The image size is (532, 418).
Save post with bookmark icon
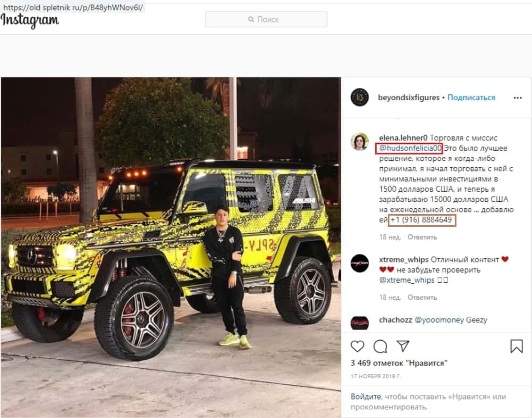coord(517,346)
